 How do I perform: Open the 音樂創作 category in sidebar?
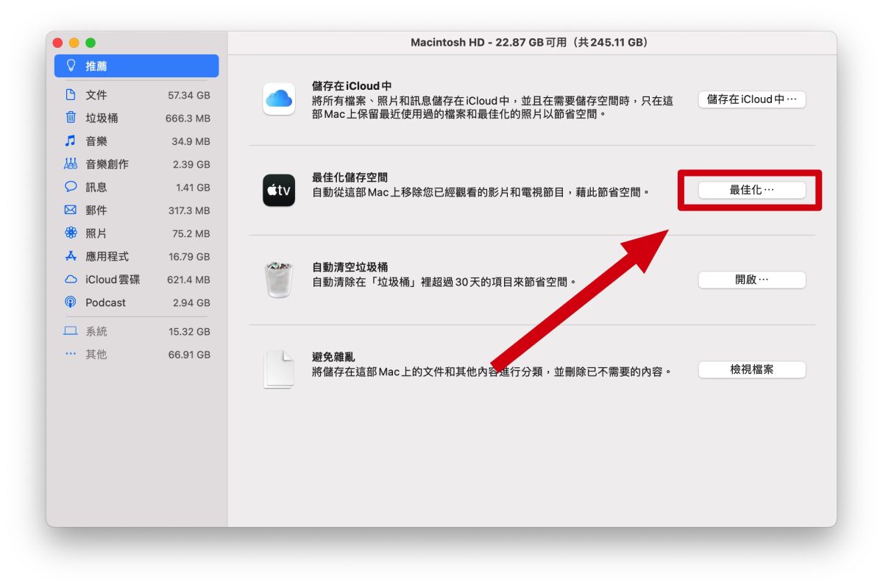(x=137, y=164)
